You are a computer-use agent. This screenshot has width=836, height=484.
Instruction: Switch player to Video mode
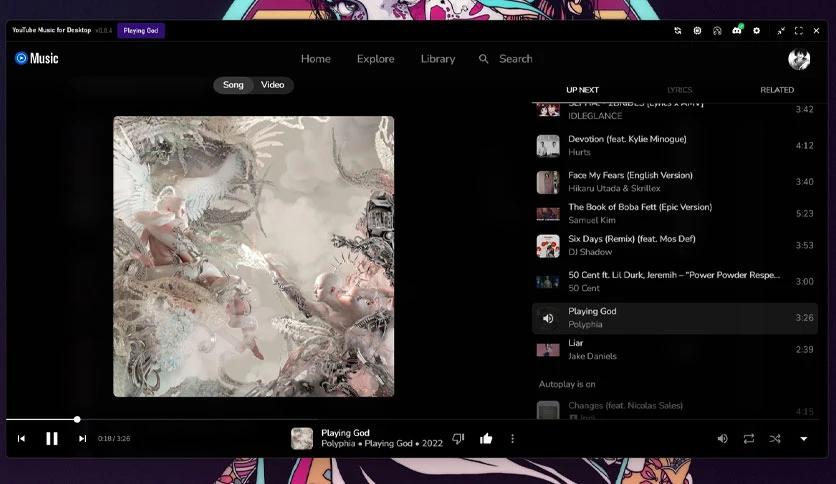point(272,85)
